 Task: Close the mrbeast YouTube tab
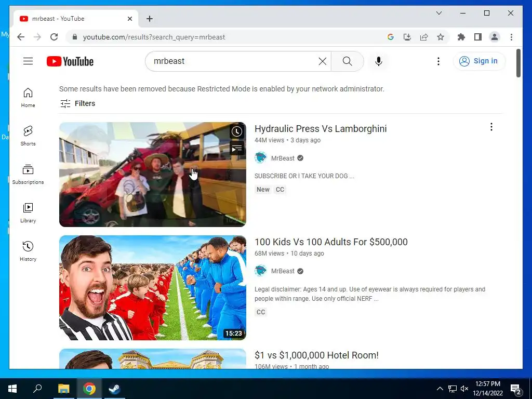point(129,19)
